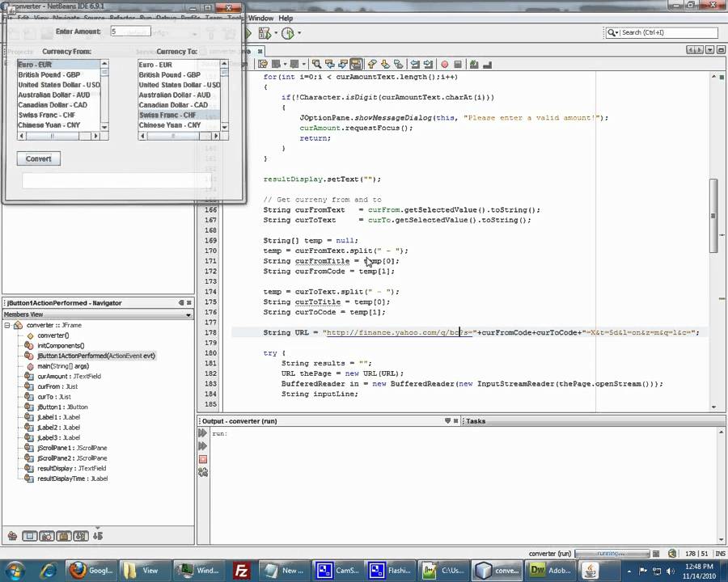The image size is (728, 582).
Task: Select curAmount : JTextField member
Action: tap(69, 377)
